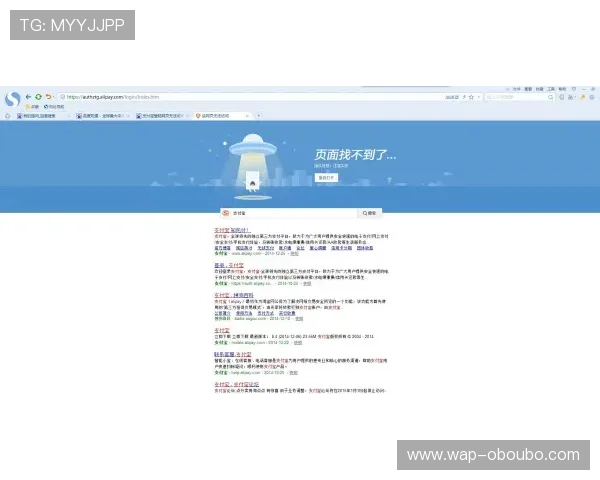Click the home icon left of tabs
Viewport: 600px width, 480px height.
7,116
